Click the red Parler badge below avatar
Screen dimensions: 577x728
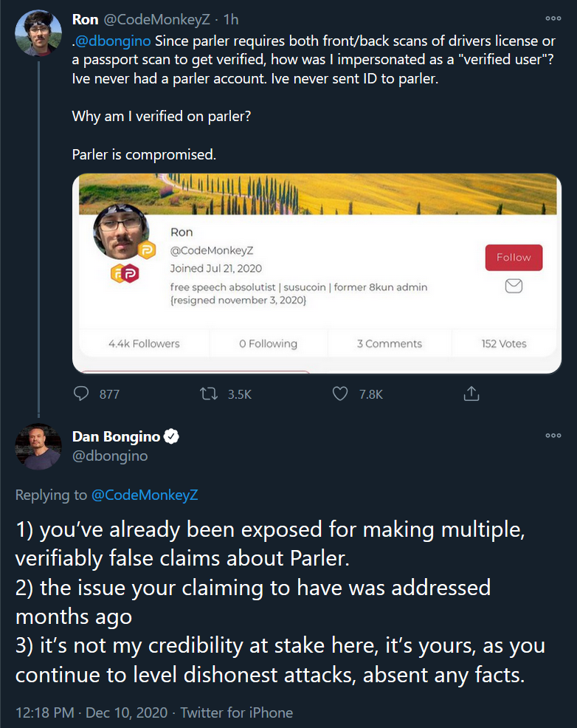(x=130, y=274)
